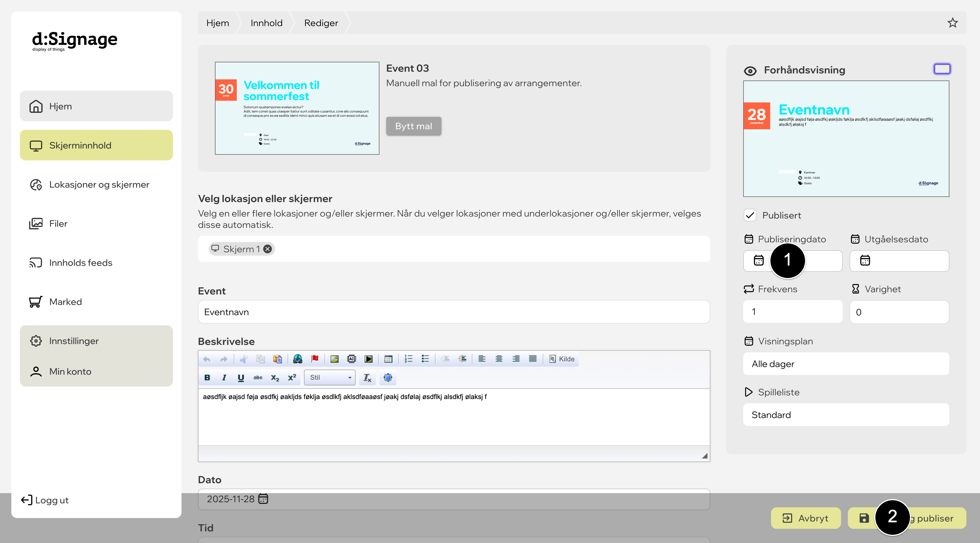This screenshot has height=543, width=980.
Task: Apply subscript formatting
Action: [x=275, y=377]
